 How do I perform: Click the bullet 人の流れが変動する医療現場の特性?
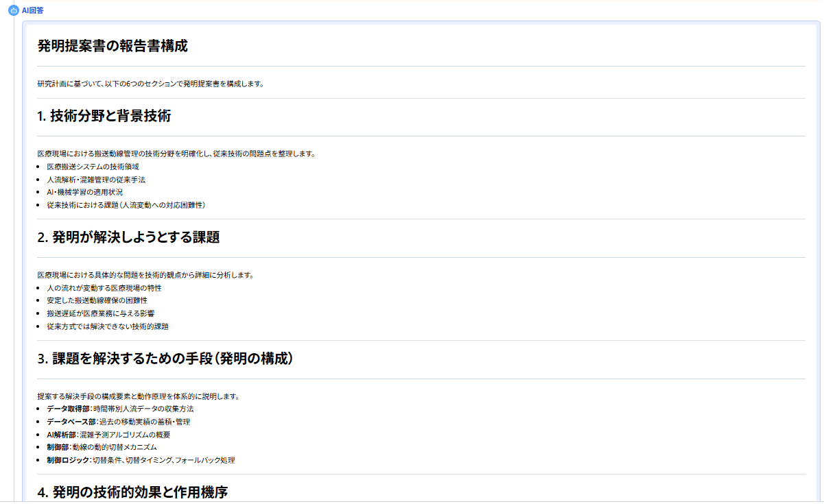coord(104,288)
